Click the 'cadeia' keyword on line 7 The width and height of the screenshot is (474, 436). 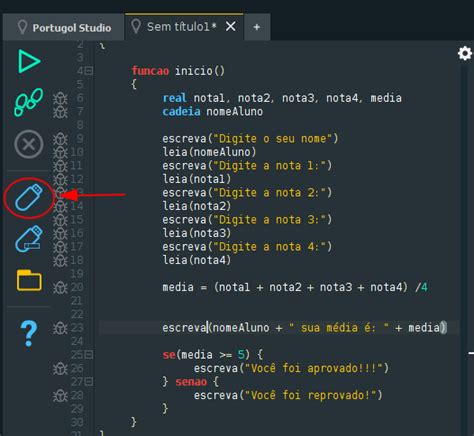tap(181, 111)
